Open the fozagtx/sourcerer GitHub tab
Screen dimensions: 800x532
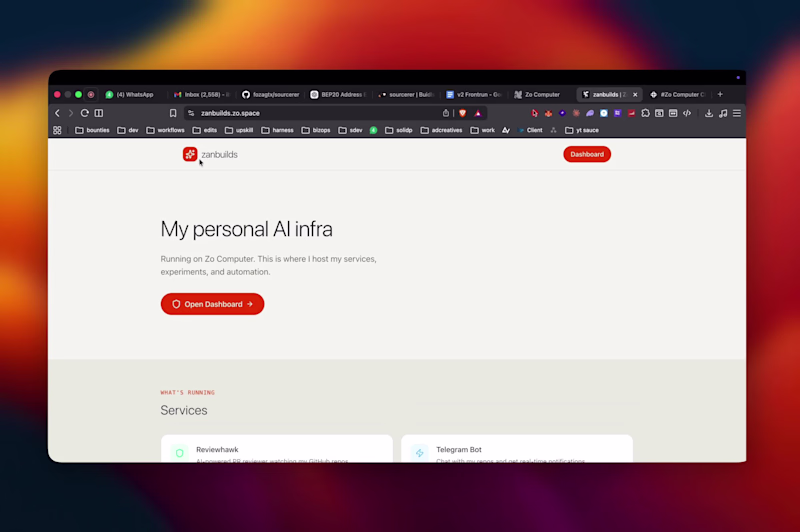point(270,94)
